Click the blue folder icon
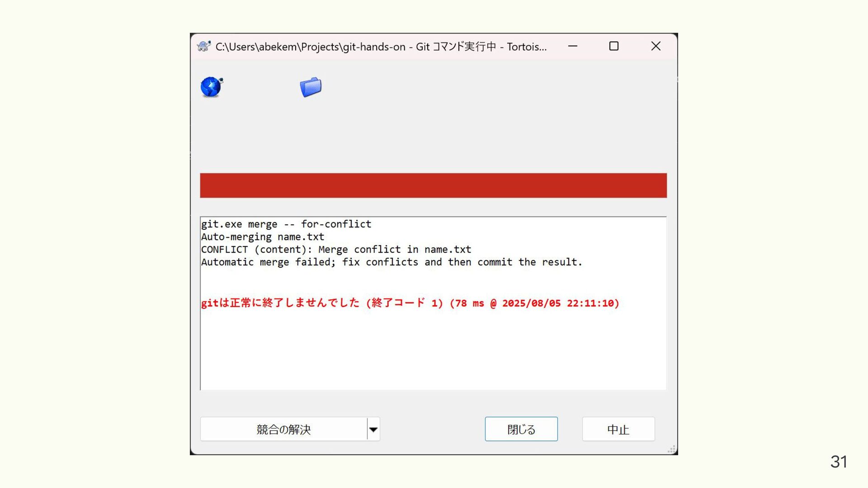The image size is (868, 488). point(311,87)
